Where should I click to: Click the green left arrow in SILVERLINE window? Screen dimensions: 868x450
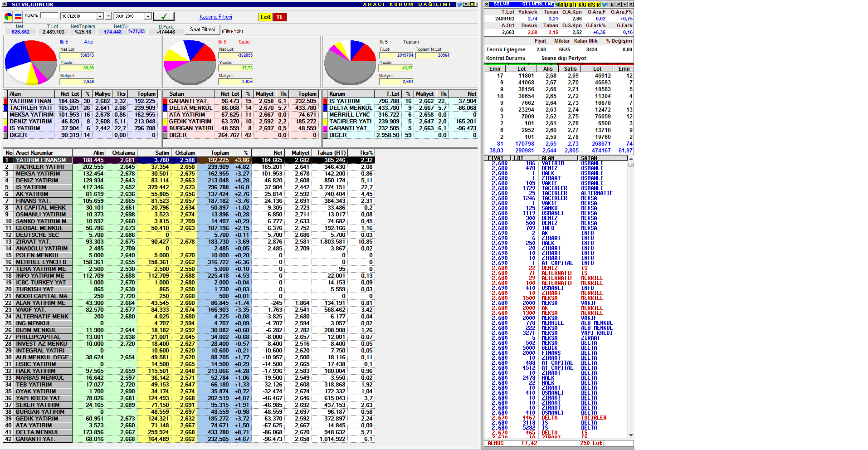[x=557, y=4]
